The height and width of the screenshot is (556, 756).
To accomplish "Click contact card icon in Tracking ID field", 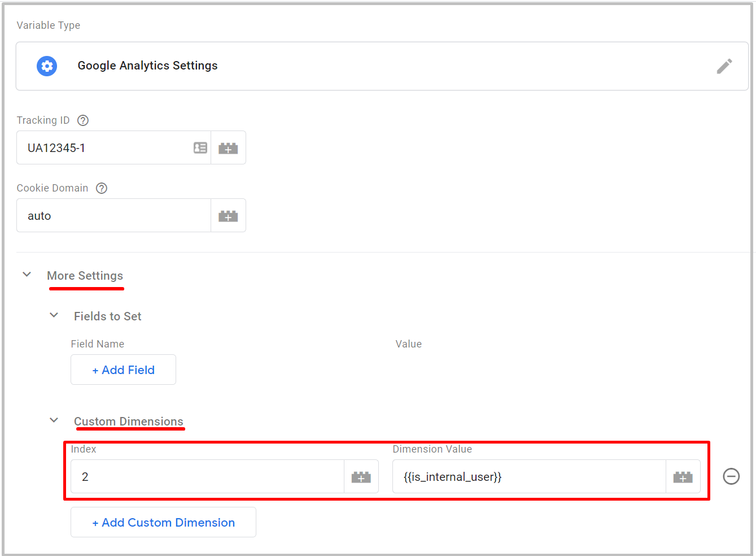I will [200, 148].
